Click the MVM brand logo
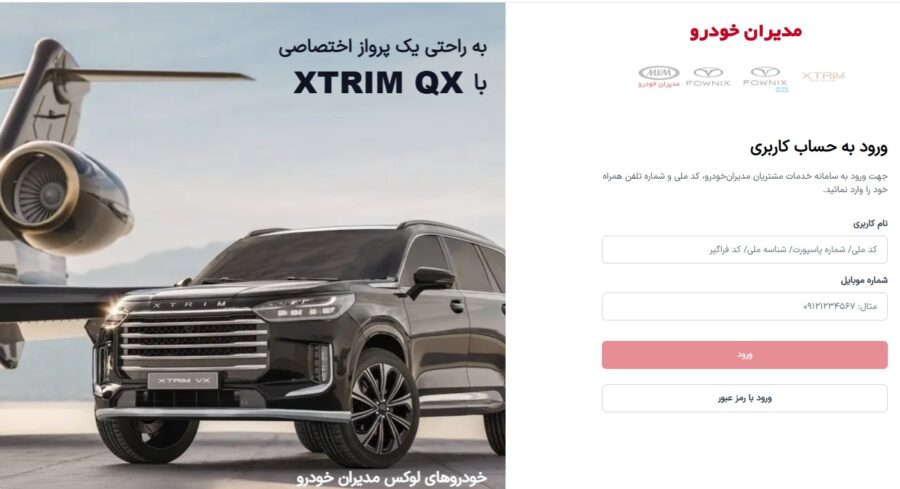The height and width of the screenshot is (489, 900). (659, 76)
